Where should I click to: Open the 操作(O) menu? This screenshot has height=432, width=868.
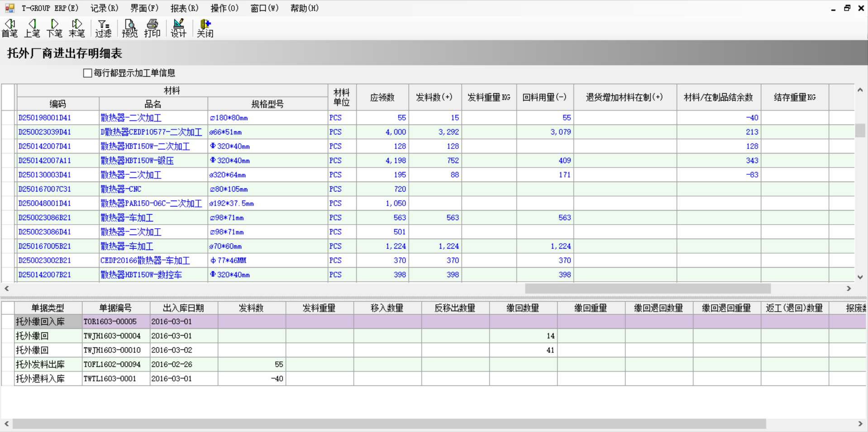pyautogui.click(x=224, y=8)
